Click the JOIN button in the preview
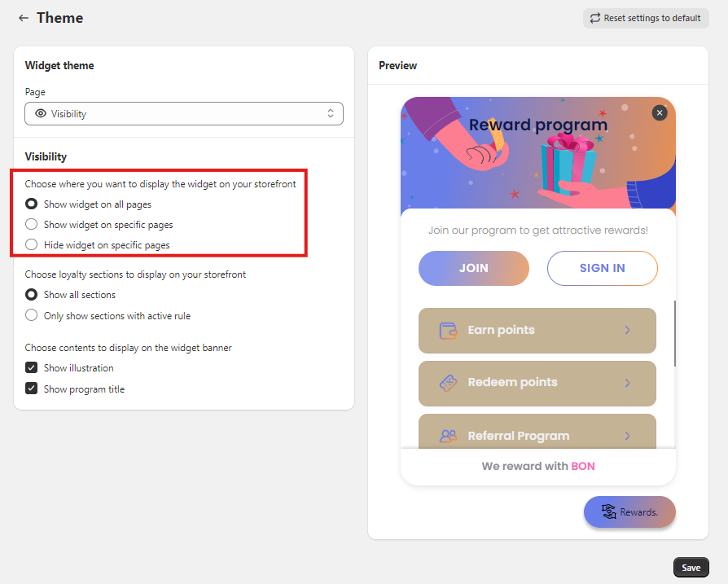Image resolution: width=728 pixels, height=584 pixels. click(x=473, y=267)
